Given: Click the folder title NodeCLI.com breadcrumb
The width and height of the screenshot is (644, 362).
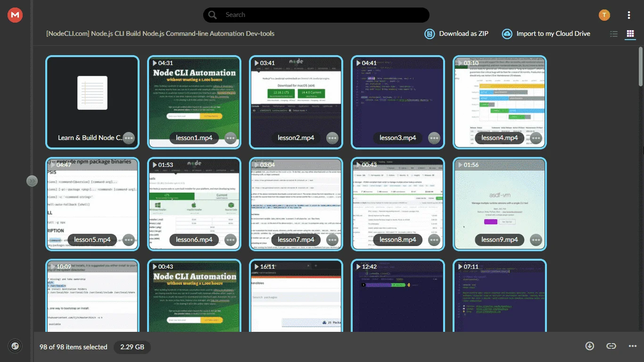Looking at the screenshot, I should tap(160, 33).
